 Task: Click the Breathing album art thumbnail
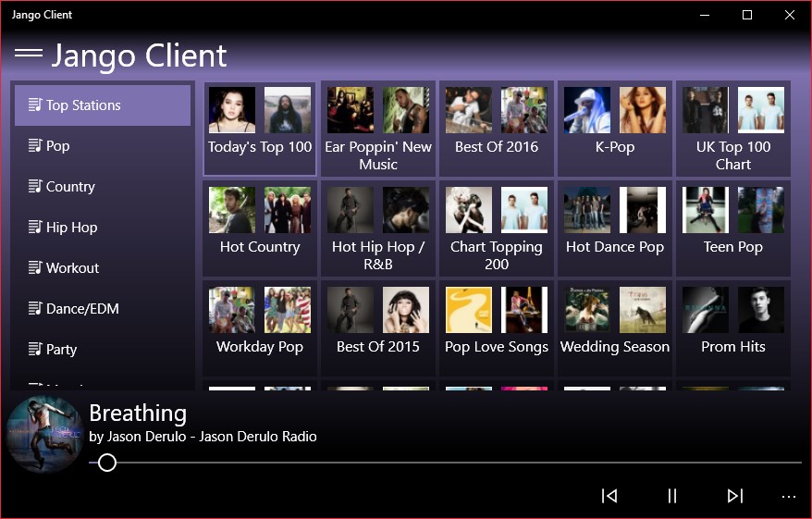44,435
